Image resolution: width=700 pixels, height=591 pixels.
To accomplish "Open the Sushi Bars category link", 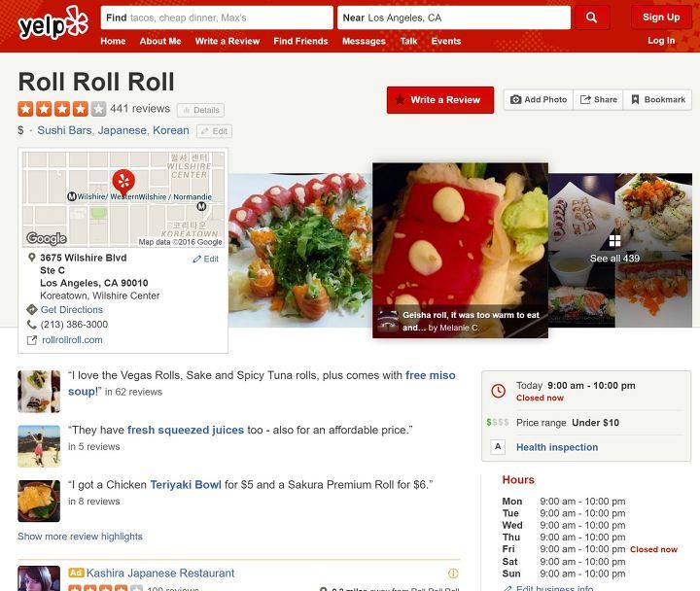I will click(65, 130).
